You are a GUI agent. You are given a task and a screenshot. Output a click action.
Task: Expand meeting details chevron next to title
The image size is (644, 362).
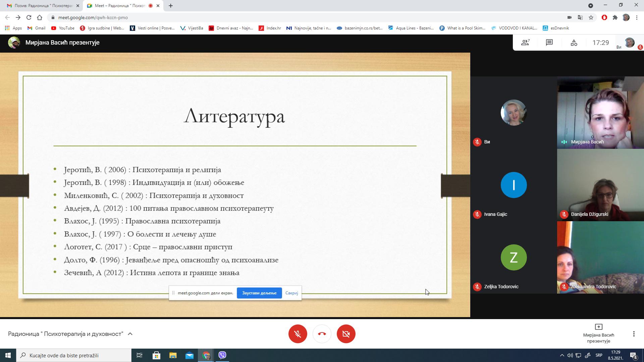[x=130, y=334]
